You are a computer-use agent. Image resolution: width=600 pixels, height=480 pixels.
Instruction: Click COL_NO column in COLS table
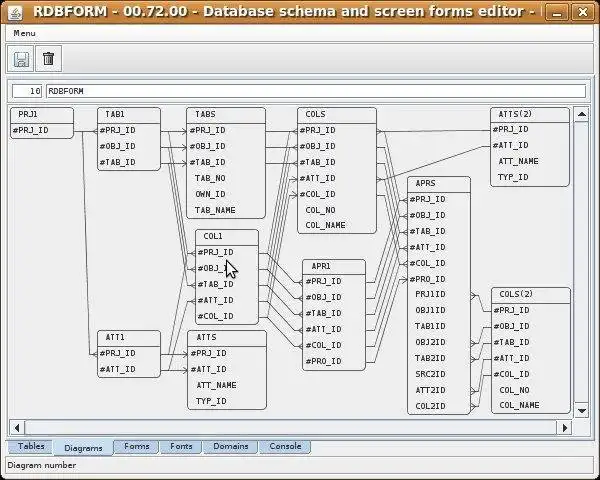tap(320, 210)
